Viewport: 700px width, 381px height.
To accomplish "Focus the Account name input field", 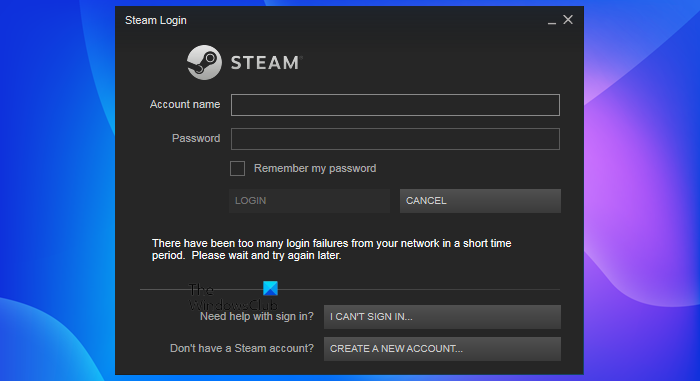I will click(x=395, y=105).
